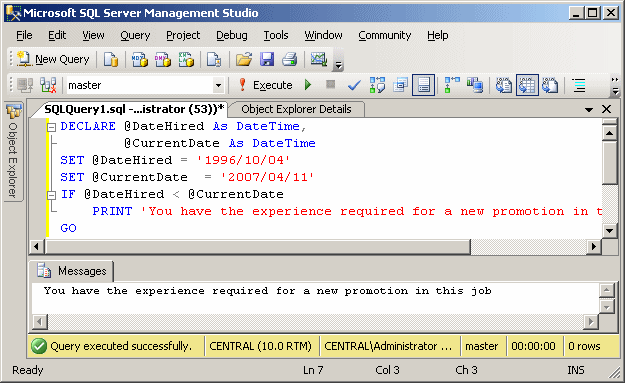625x383 pixels.
Task: Click the Connect icon on query toolbar
Action: (x=25, y=85)
